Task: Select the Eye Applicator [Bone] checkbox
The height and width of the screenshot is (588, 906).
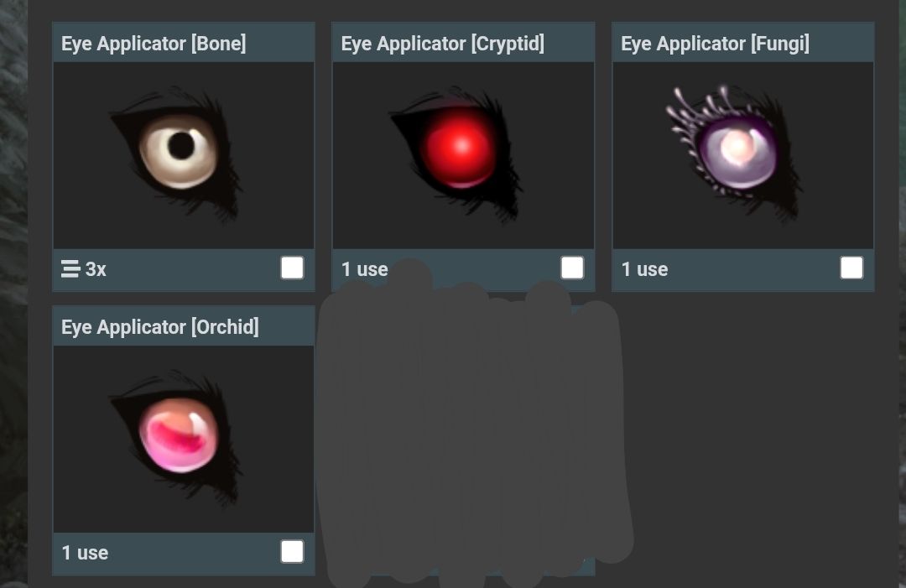Action: [293, 268]
